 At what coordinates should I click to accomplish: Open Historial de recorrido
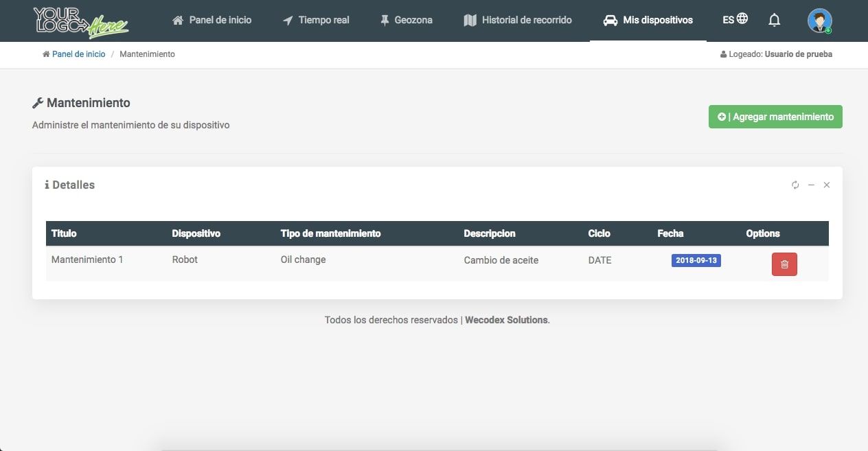(518, 20)
